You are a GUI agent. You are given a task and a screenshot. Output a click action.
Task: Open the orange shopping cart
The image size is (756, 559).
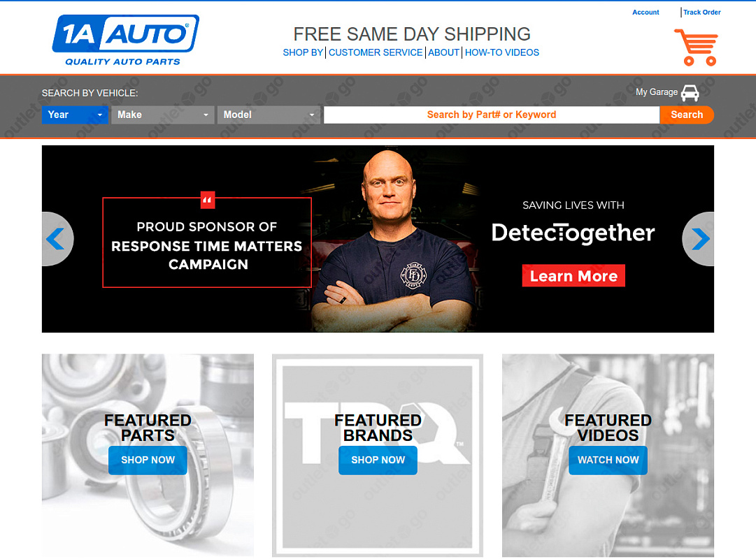point(697,48)
